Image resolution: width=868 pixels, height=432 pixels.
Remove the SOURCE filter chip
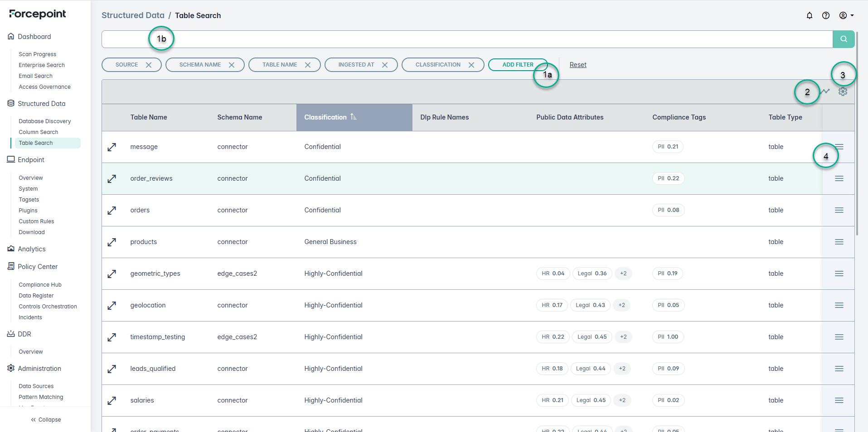[x=149, y=65]
